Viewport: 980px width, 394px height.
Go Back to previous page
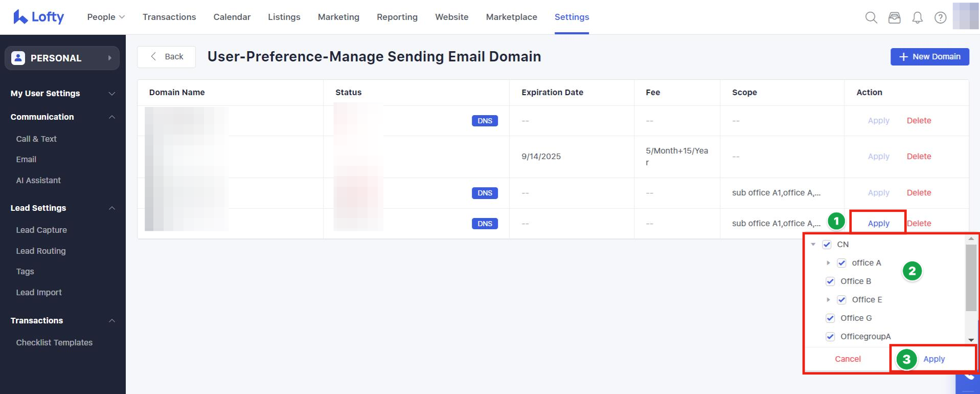[166, 57]
